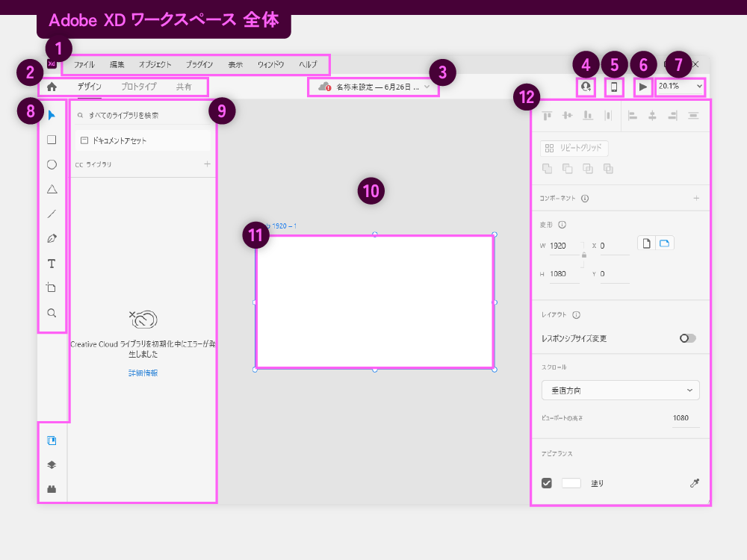Toggle the width-height aspect ratio lock
This screenshot has height=560, width=747.
click(x=584, y=255)
